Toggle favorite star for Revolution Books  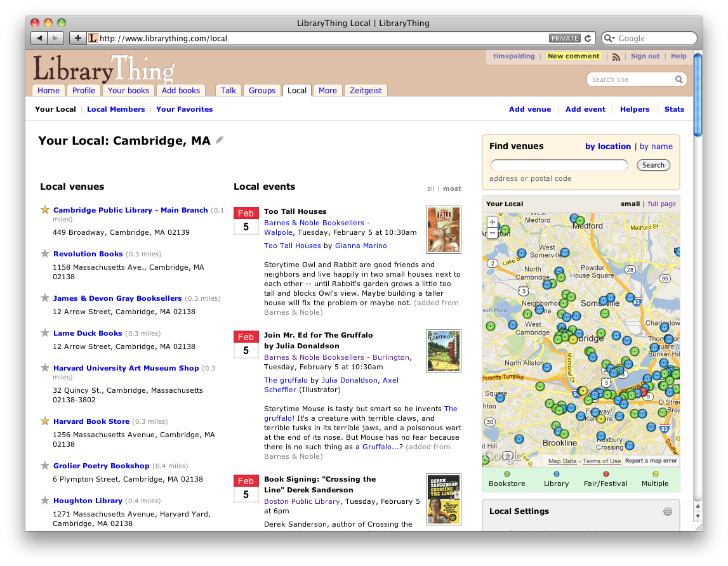tap(45, 254)
